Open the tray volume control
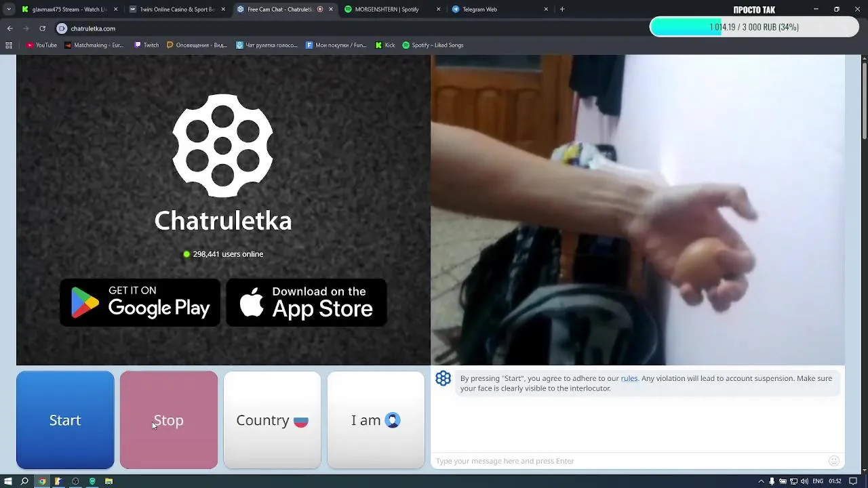This screenshot has height=488, width=868. pos(805,481)
